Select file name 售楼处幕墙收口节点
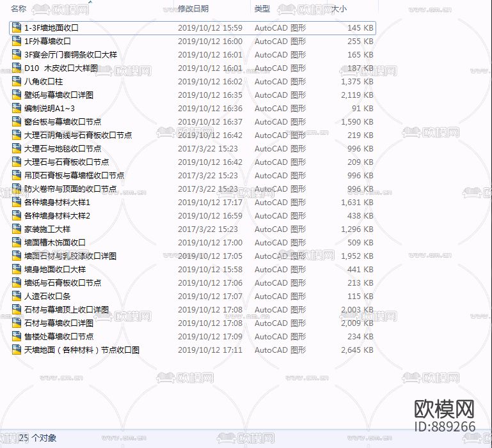Viewport: 492px width, 448px height. [x=59, y=337]
